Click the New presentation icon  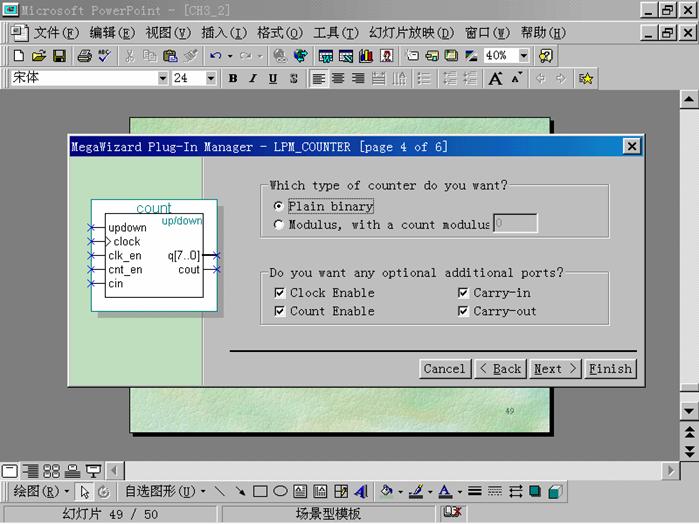(19, 56)
